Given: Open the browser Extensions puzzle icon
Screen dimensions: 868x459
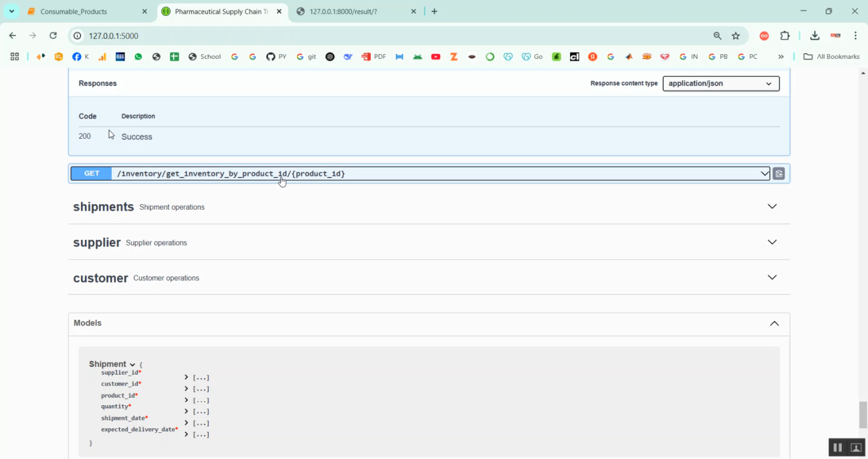Looking at the screenshot, I should pos(785,36).
